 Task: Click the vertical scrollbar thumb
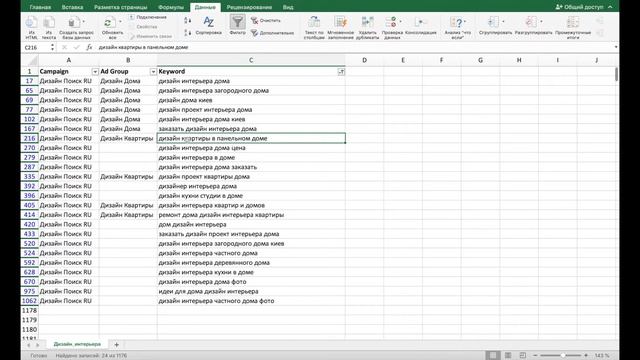(616, 74)
